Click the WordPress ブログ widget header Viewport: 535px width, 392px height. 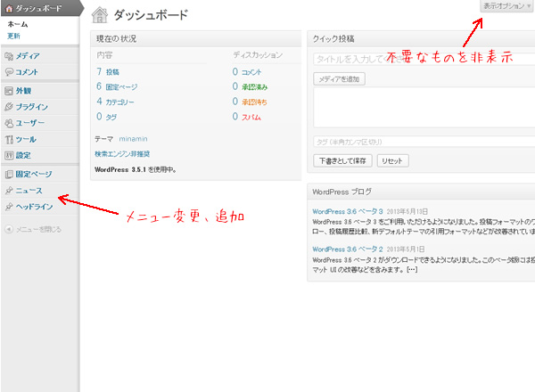pos(421,192)
